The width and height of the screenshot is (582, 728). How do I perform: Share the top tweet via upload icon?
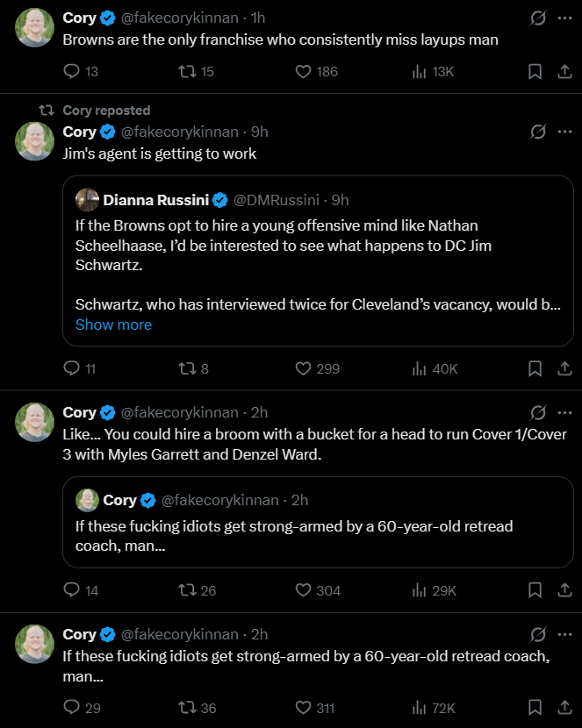[x=564, y=72]
